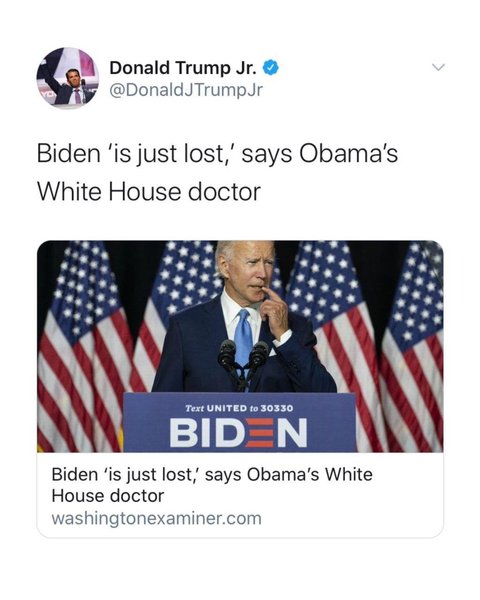Click the blue verified checkmark badge
The image size is (480, 600).
pyautogui.click(x=271, y=68)
